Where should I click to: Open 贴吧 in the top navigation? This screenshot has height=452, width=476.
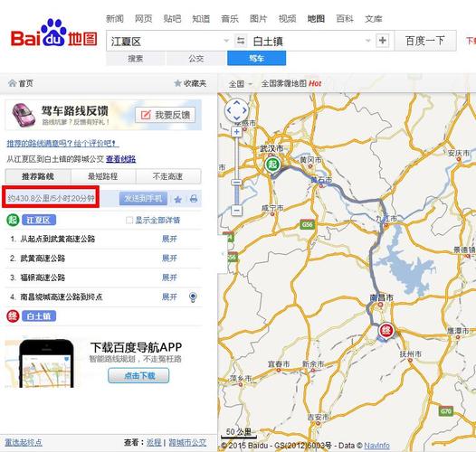(x=172, y=19)
